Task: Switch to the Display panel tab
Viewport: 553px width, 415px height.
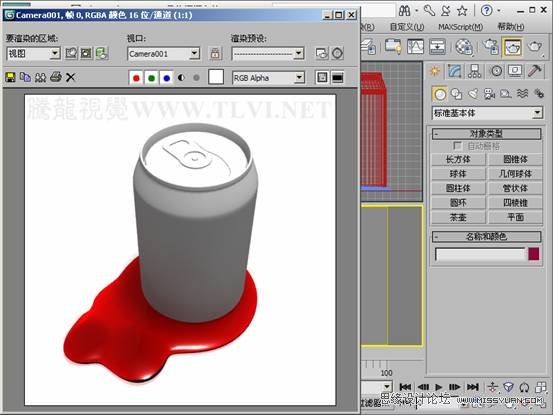Action: pos(515,71)
